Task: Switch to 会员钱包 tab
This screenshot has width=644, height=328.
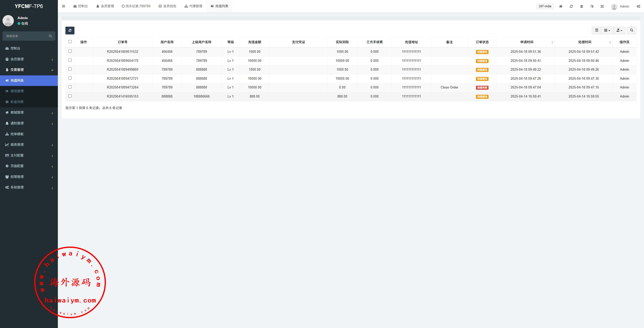Action: 167,6
